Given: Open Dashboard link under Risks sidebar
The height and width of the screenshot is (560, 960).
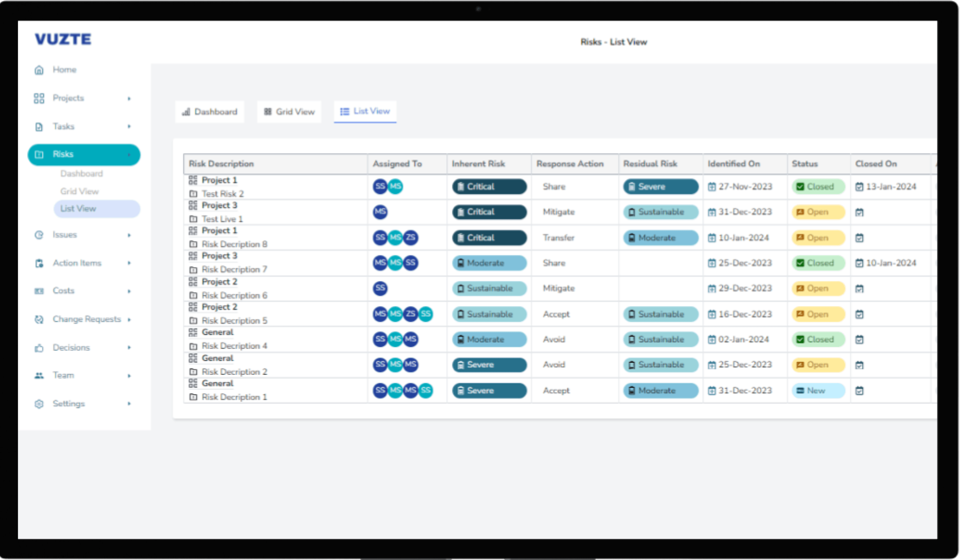Looking at the screenshot, I should pos(81,174).
